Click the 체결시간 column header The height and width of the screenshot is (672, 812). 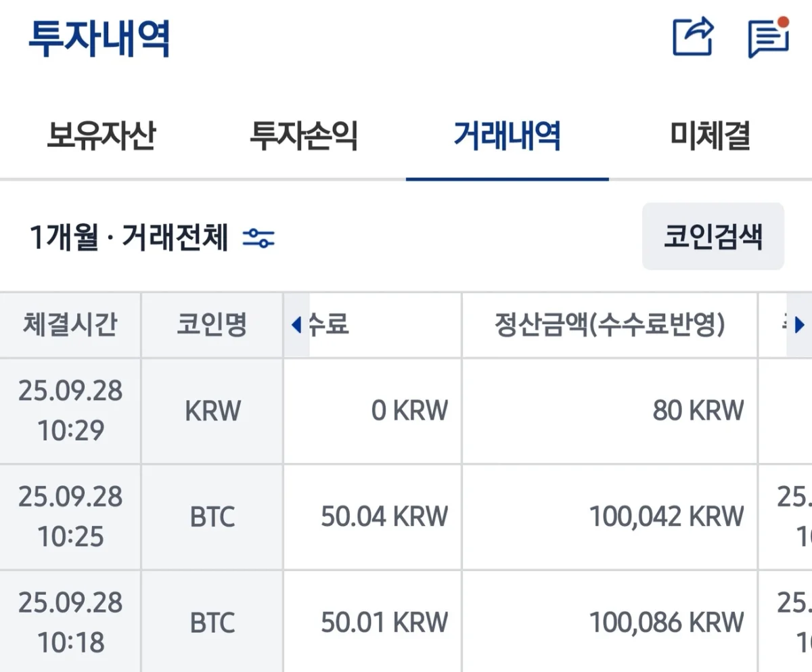pyautogui.click(x=70, y=325)
